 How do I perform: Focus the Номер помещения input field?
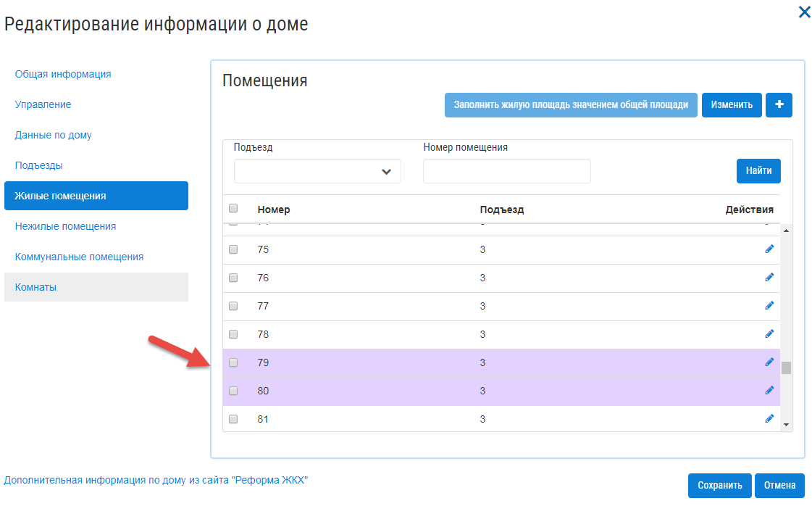[507, 171]
